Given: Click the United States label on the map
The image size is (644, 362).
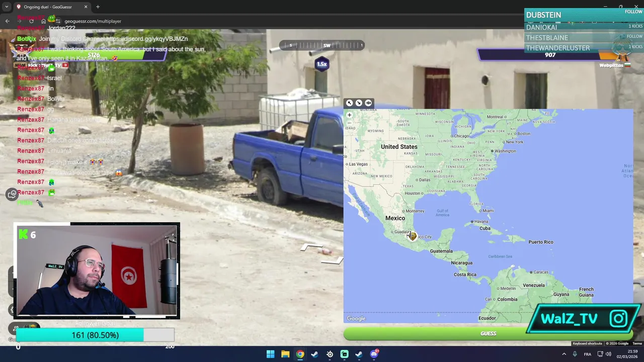Looking at the screenshot, I should pyautogui.click(x=399, y=147).
